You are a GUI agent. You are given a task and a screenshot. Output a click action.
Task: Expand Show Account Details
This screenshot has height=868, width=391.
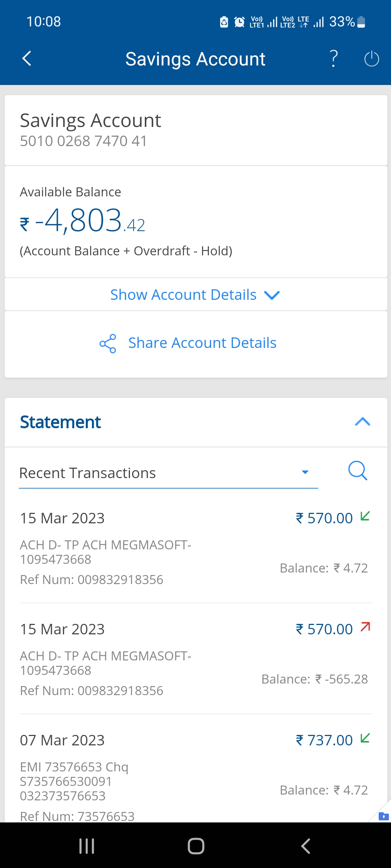tap(195, 295)
